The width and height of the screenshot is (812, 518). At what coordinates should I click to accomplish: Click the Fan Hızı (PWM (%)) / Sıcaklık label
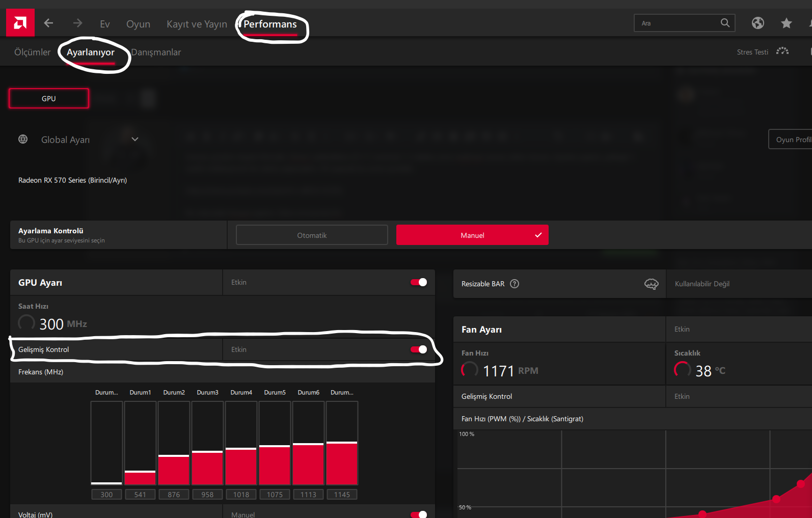tap(522, 419)
